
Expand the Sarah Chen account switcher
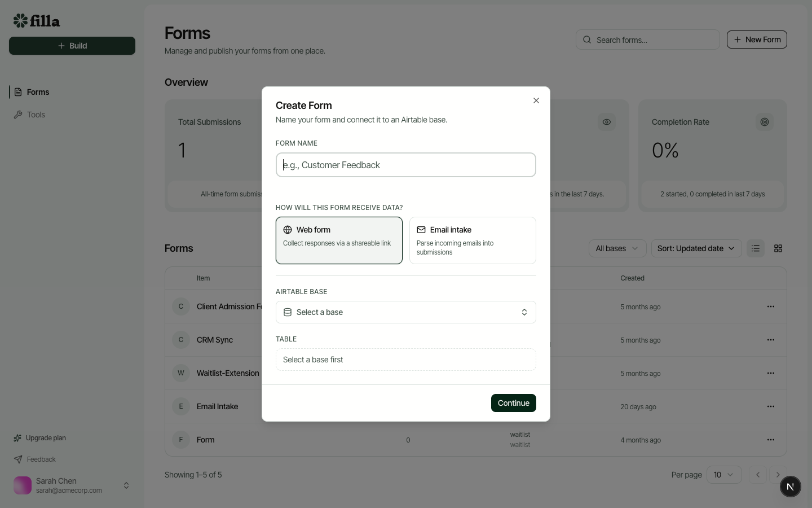click(x=126, y=485)
